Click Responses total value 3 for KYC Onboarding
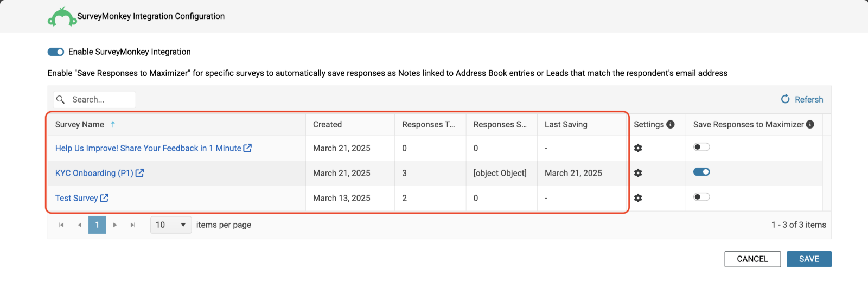Image resolution: width=868 pixels, height=294 pixels. (405, 173)
